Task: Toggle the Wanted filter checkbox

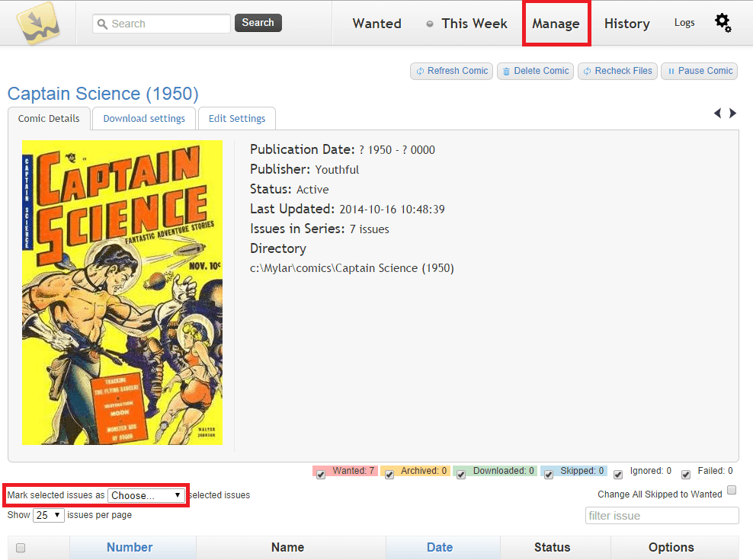Action: click(x=321, y=475)
